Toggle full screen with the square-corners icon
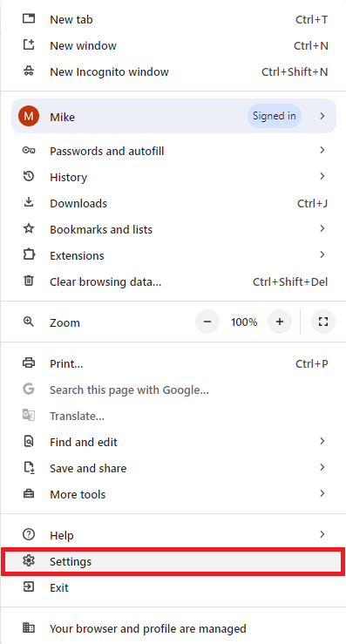Viewport: 346px width, 644px height. [x=323, y=322]
